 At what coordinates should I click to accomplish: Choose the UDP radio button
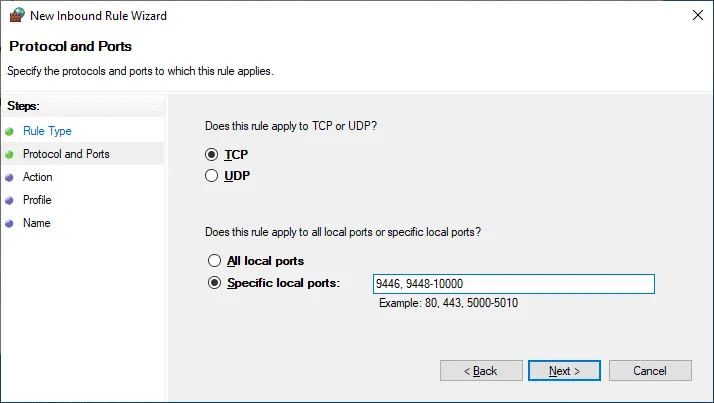[211, 176]
